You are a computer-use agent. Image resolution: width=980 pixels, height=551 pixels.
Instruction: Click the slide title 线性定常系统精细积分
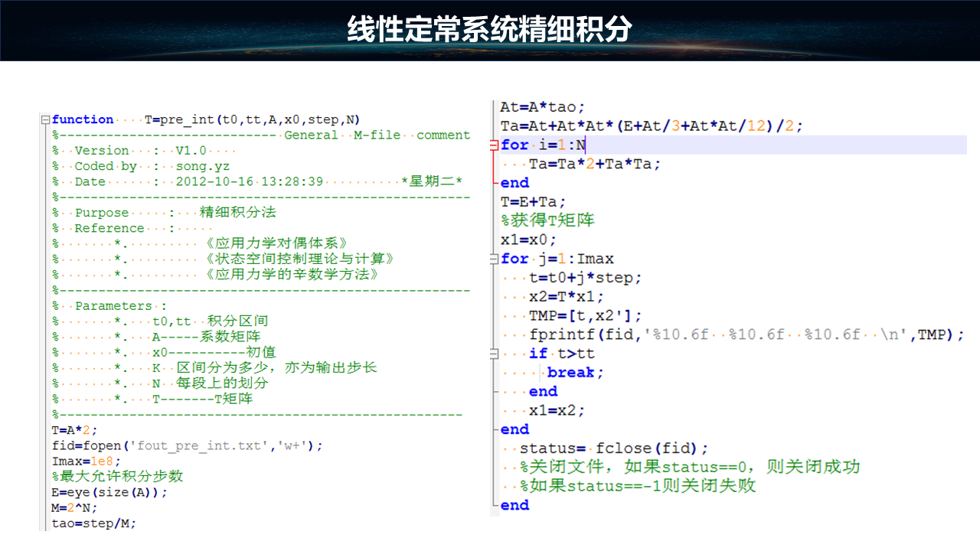(489, 30)
